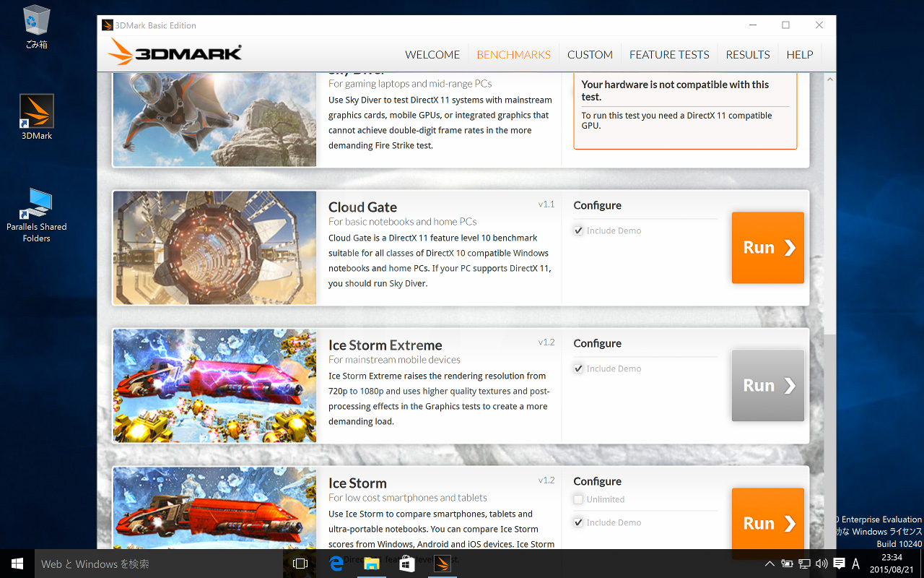Click the volume icon in system tray
924x578 pixels.
[821, 564]
